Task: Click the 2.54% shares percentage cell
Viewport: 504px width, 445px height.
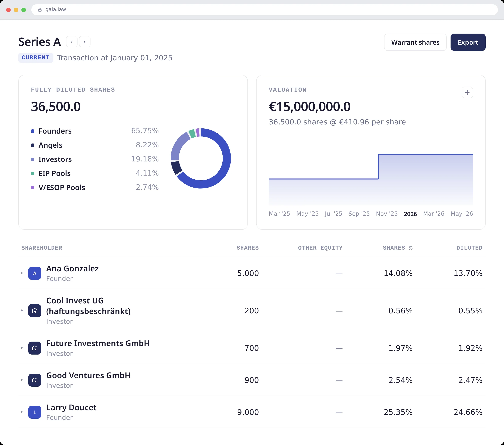Action: (401, 380)
